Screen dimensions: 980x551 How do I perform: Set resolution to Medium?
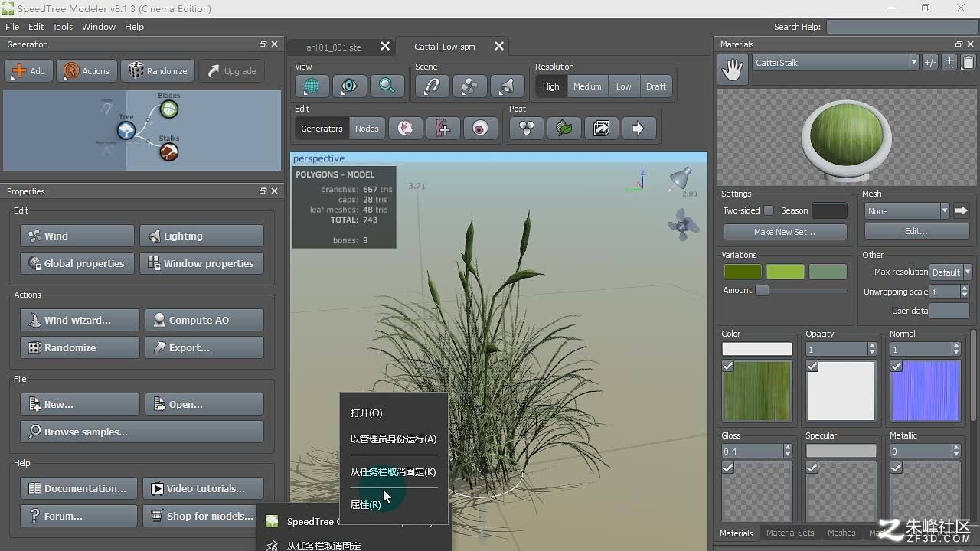tap(587, 86)
